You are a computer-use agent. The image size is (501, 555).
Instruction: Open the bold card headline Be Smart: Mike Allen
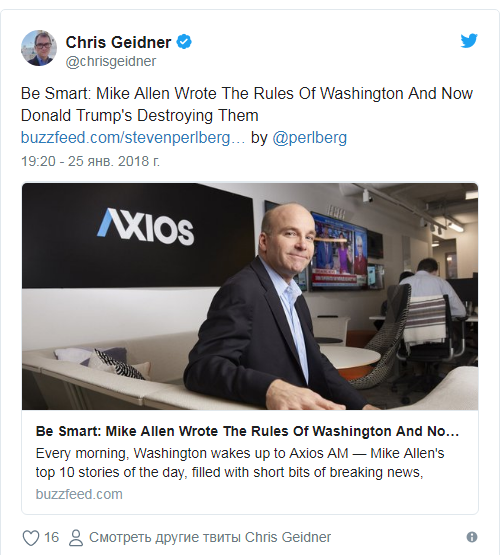point(247,431)
